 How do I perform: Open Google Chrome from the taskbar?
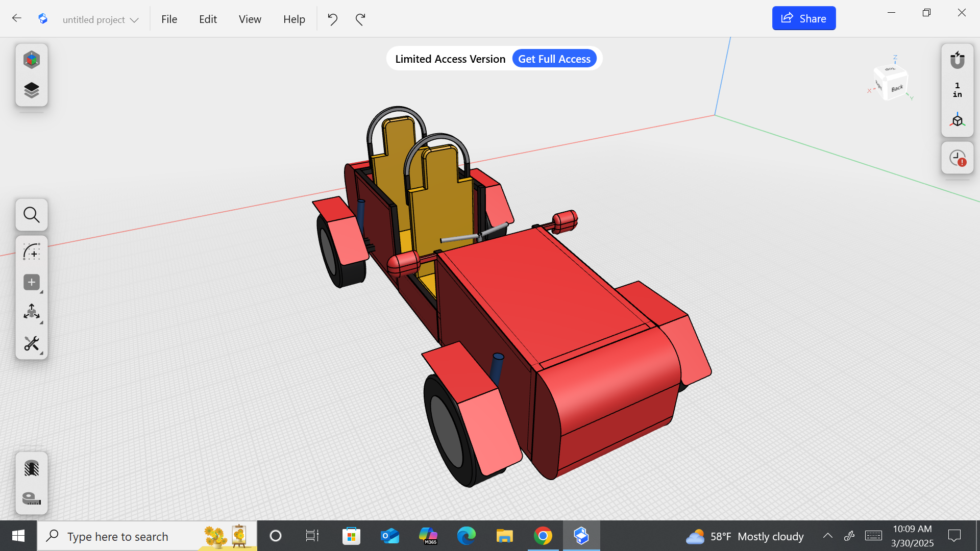coord(543,536)
